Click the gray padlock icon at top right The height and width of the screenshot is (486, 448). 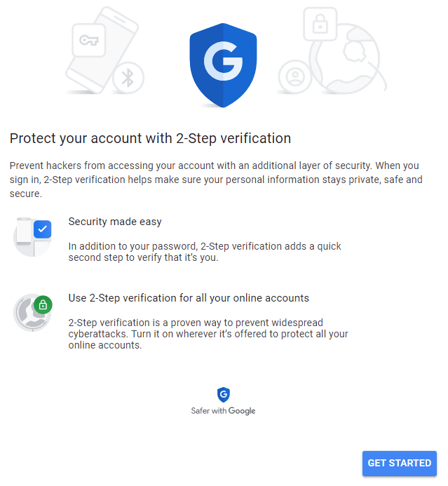(x=320, y=26)
